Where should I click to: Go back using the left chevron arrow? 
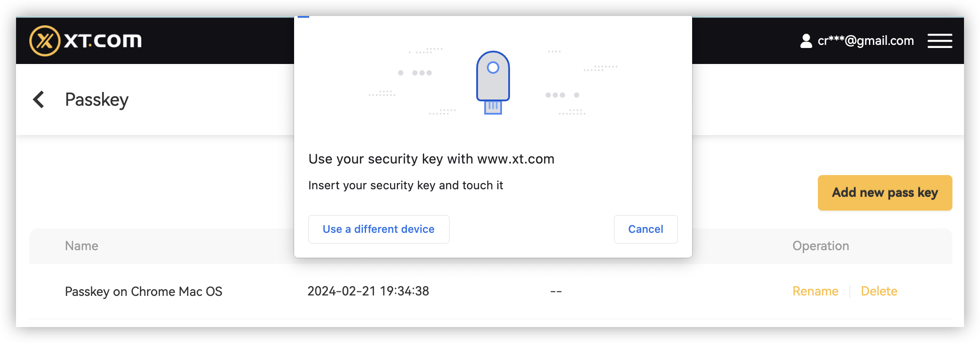[x=39, y=100]
